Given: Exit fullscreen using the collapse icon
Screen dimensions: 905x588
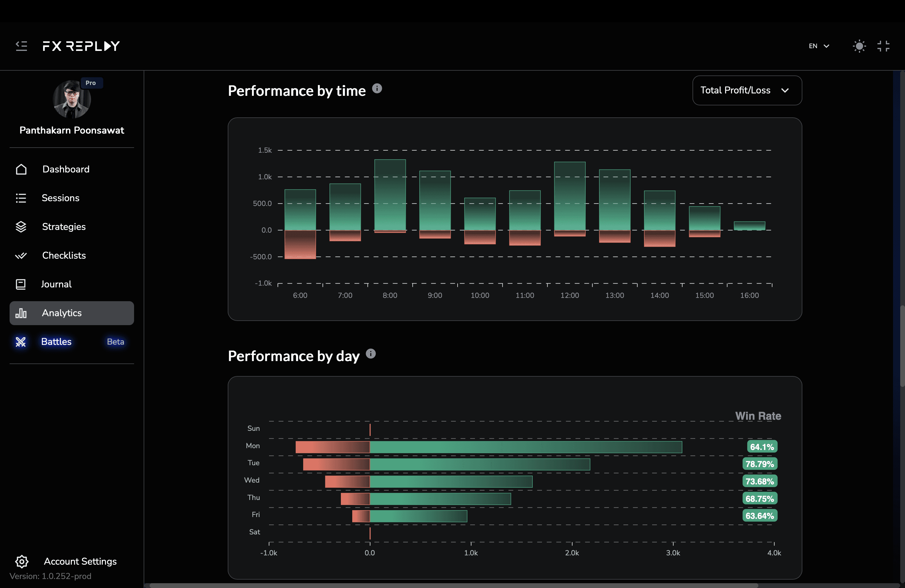Looking at the screenshot, I should click(883, 46).
